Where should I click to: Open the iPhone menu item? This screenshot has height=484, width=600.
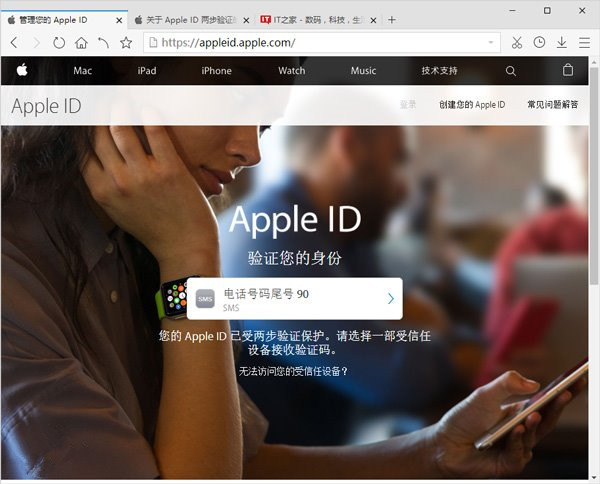point(216,71)
